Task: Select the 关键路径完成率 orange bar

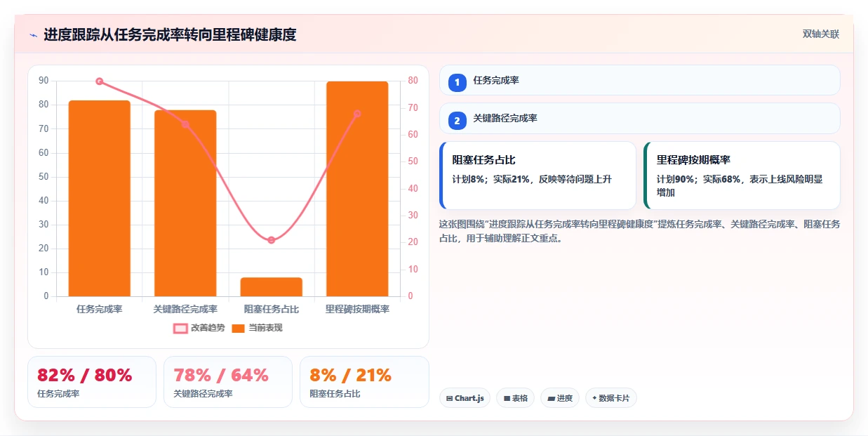Action: click(185, 203)
